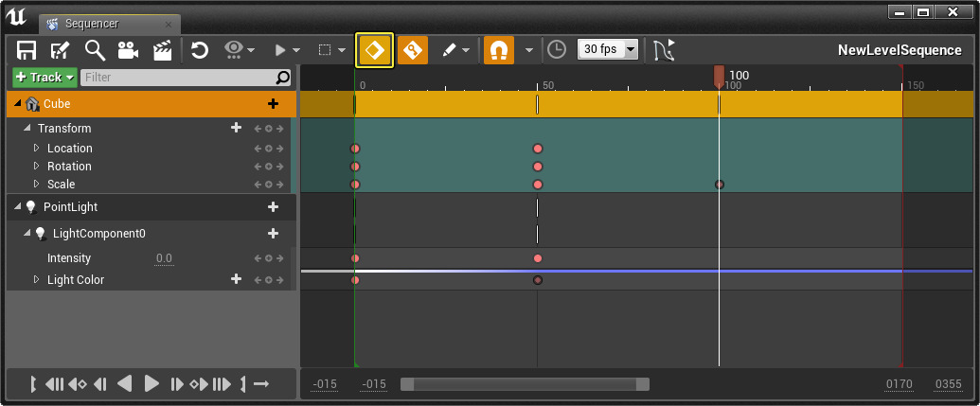
Task: Step back one frame
Action: coord(100,384)
